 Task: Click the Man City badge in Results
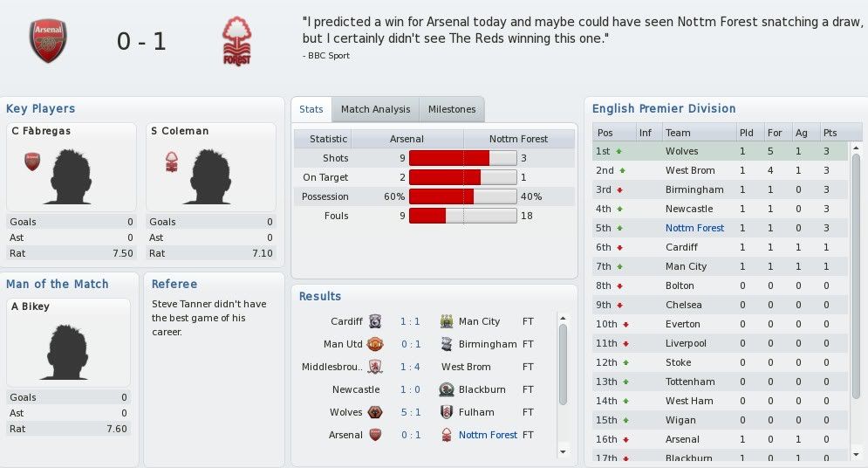[x=446, y=321]
